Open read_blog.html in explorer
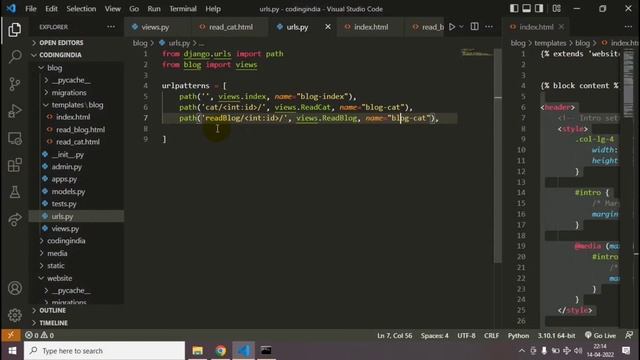640x360 pixels. (x=80, y=129)
